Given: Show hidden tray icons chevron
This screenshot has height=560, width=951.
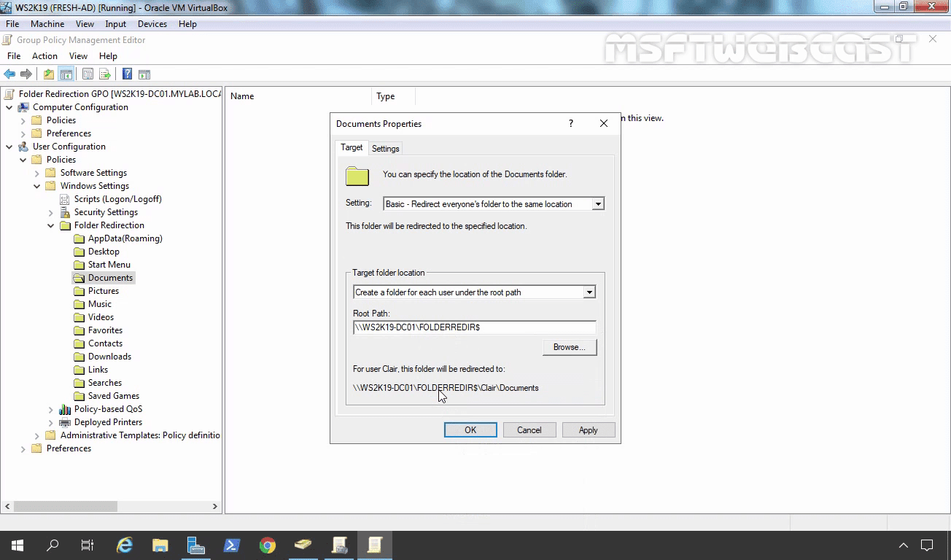Looking at the screenshot, I should (x=903, y=545).
